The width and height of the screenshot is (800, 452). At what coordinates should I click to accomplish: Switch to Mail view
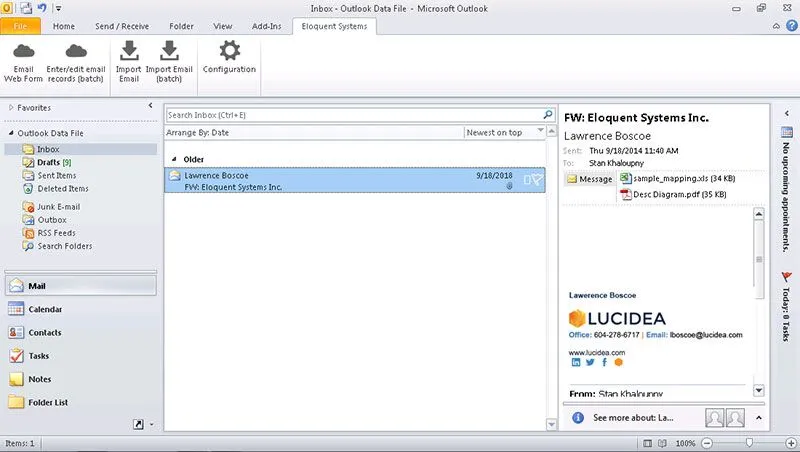click(81, 286)
